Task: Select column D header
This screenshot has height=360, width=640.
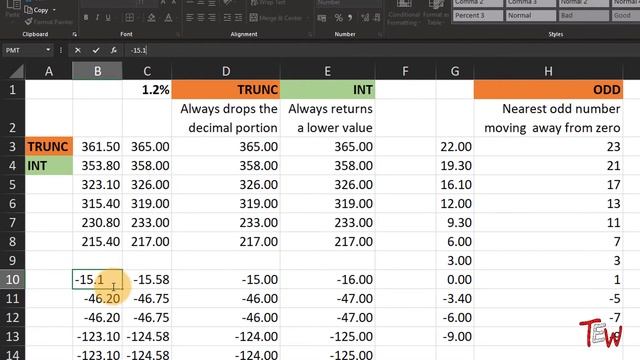Action: [226, 71]
